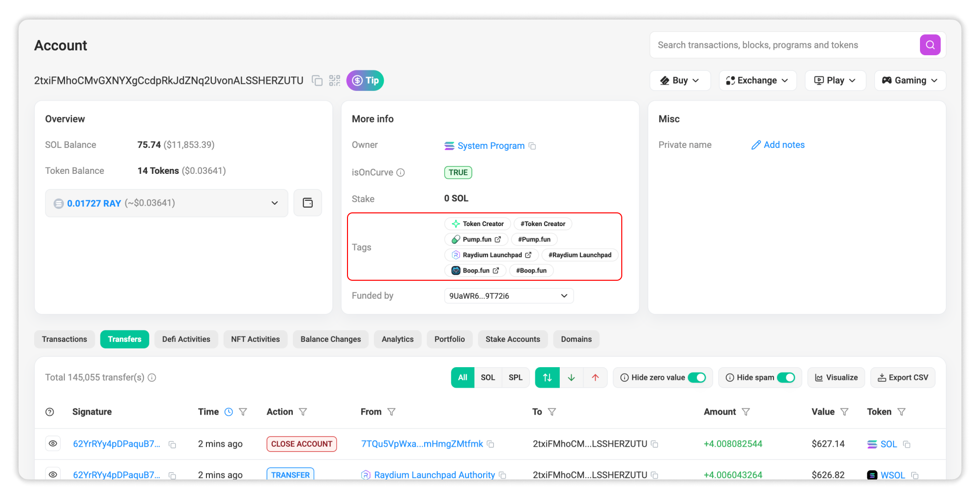Click the isOnCurve info icon

pyautogui.click(x=401, y=172)
